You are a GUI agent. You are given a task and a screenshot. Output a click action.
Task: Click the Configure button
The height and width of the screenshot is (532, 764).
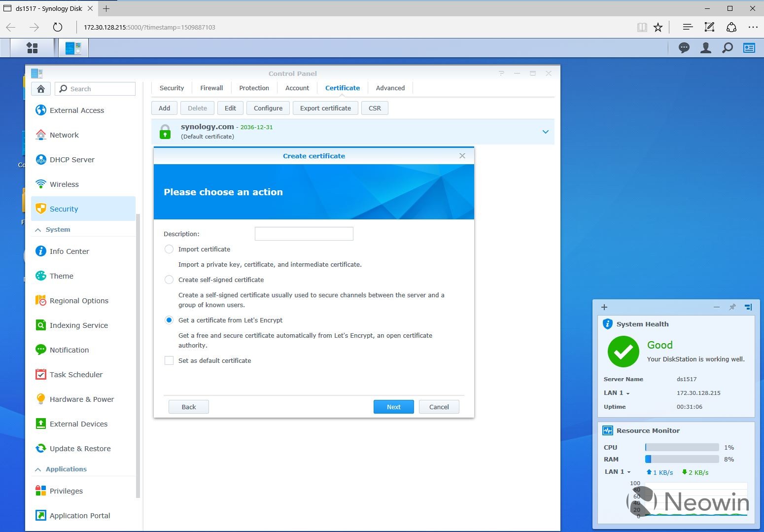pyautogui.click(x=268, y=108)
